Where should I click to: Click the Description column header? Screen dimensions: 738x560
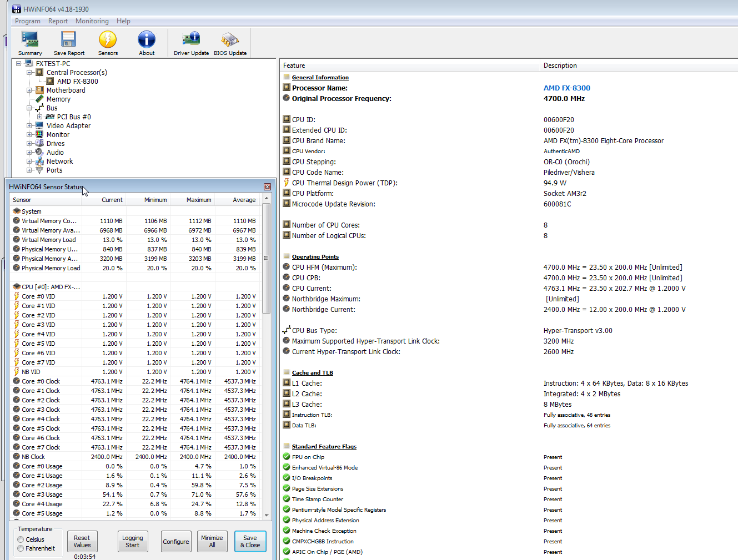639,65
